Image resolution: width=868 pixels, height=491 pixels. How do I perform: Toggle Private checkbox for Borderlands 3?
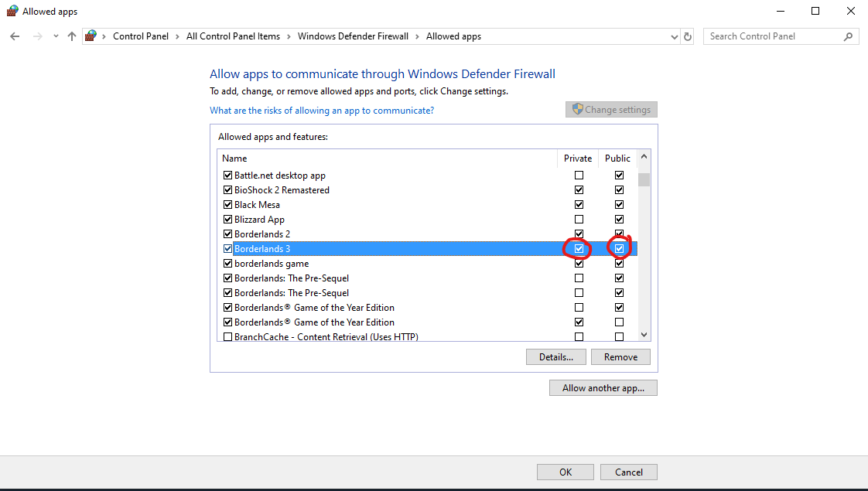point(579,249)
